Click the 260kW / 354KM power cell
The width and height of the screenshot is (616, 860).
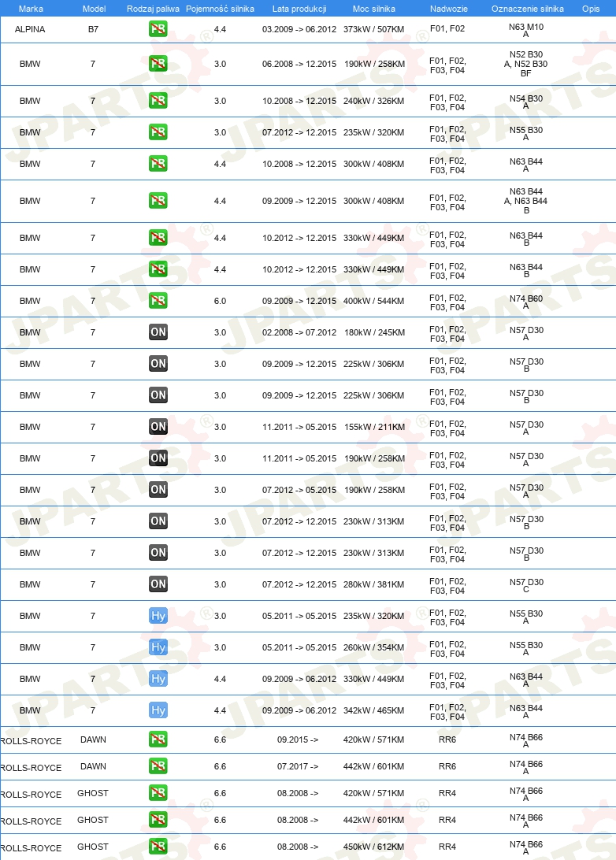click(374, 647)
